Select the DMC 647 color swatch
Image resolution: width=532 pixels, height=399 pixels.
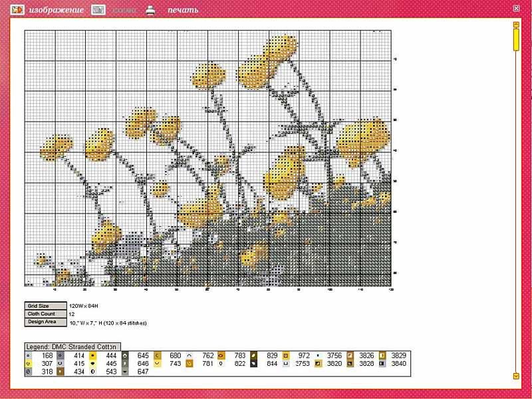click(x=126, y=372)
